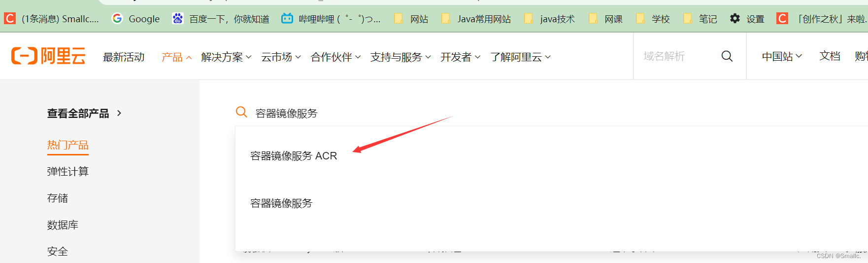
Task: Open the Baidu paw bookmark icon
Action: [177, 19]
